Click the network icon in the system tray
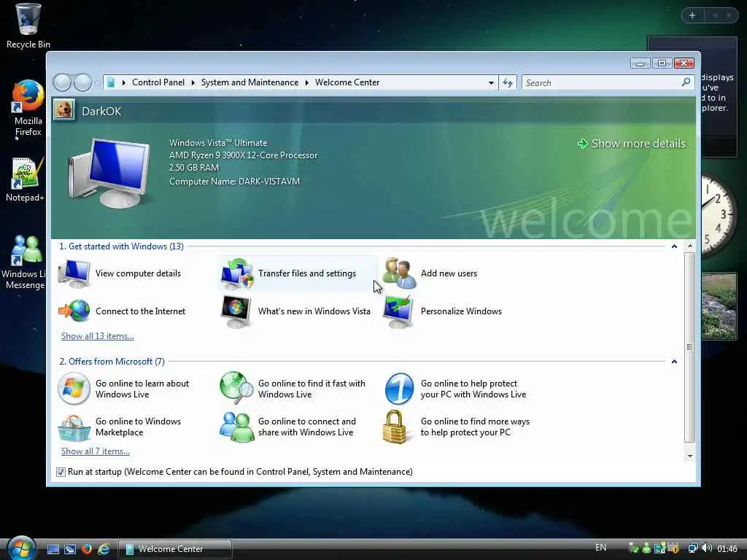This screenshot has width=747, height=560. 693,548
